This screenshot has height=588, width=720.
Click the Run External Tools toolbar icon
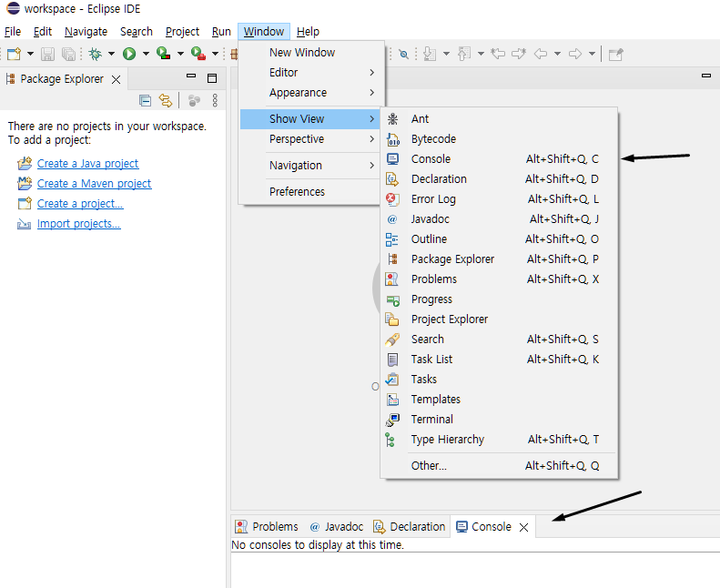pos(198,54)
